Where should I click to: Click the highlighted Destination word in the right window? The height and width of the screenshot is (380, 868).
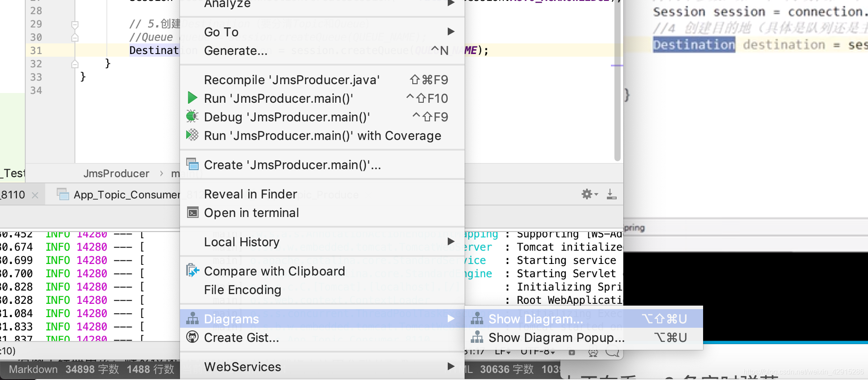[694, 45]
